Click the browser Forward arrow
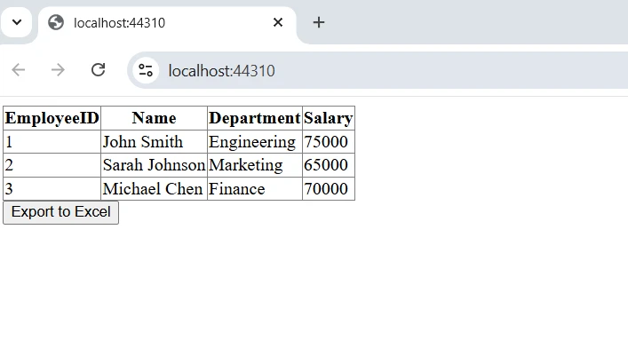Image resolution: width=628 pixels, height=364 pixels. (x=59, y=70)
